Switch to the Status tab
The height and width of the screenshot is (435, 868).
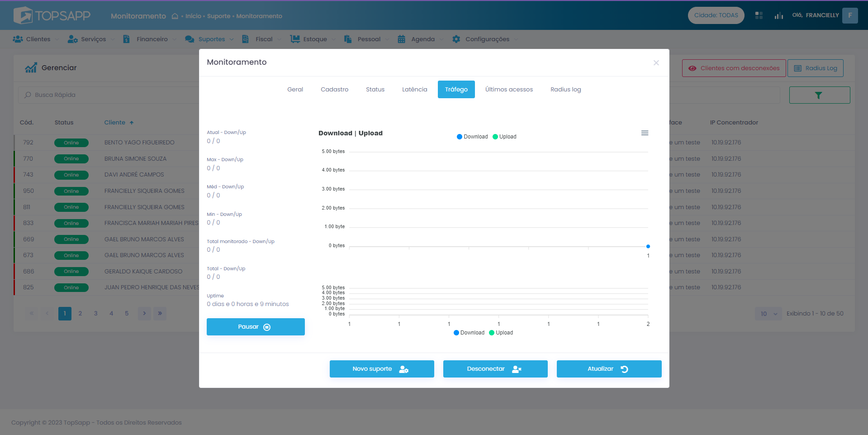(x=375, y=90)
